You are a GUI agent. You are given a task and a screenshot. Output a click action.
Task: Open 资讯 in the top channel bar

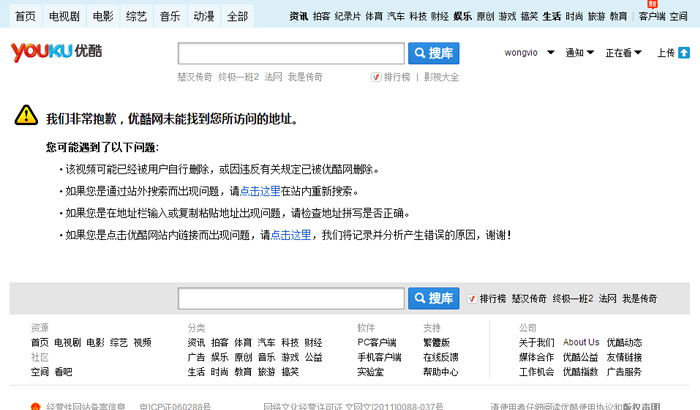[299, 17]
